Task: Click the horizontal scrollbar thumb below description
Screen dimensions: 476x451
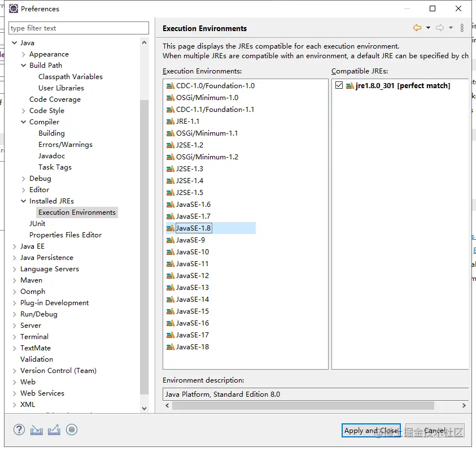Action: [x=303, y=406]
